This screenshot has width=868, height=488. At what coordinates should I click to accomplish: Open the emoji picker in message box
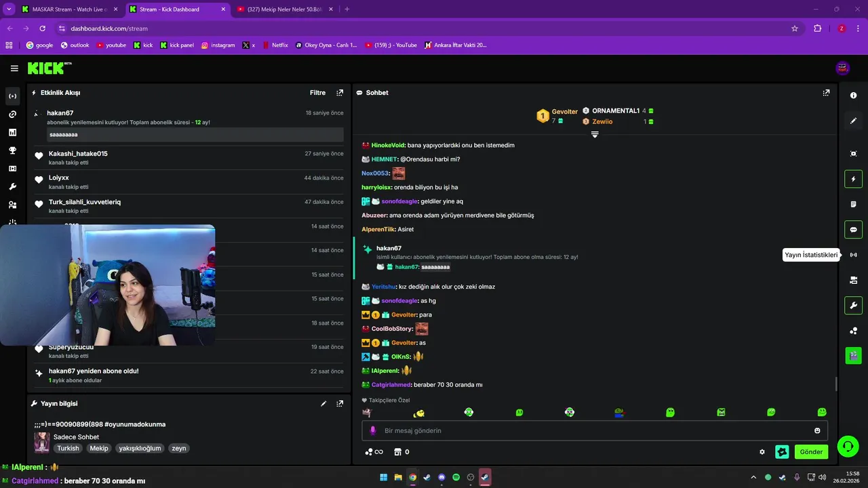pos(817,430)
